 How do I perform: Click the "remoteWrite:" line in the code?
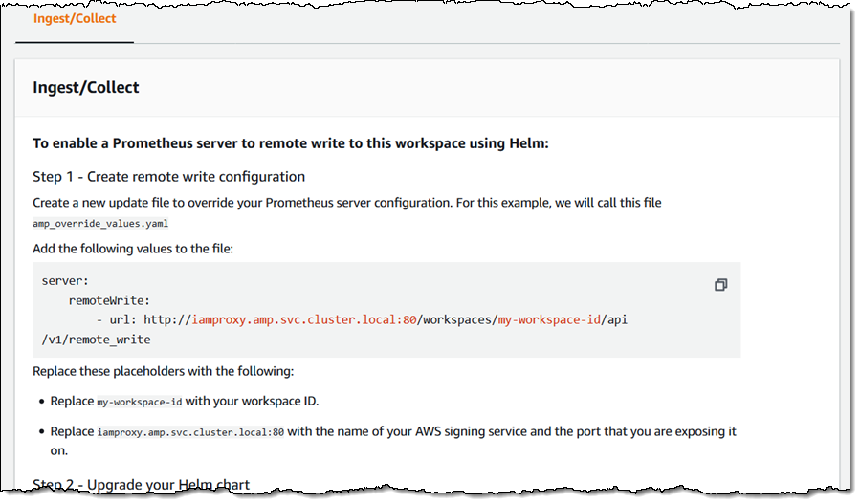[109, 300]
